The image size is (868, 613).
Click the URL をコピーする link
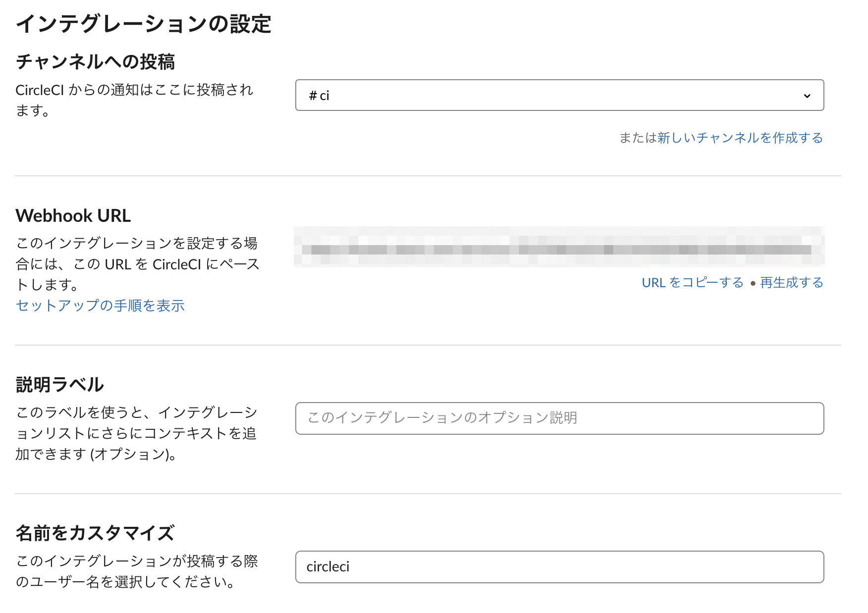pos(692,283)
